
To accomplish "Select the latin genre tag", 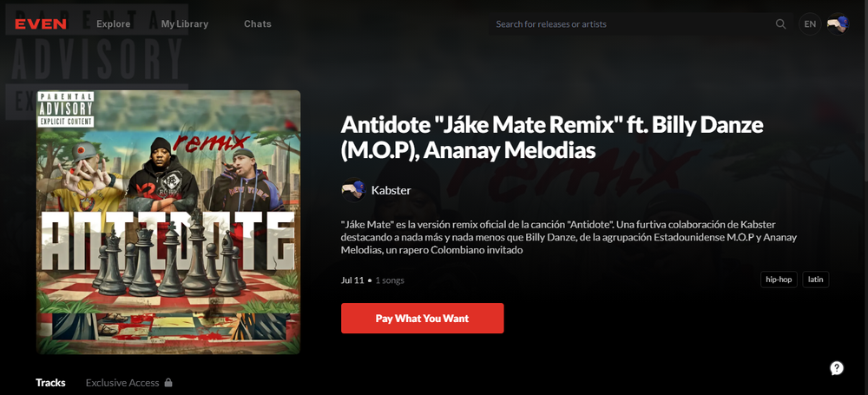I will click(815, 280).
